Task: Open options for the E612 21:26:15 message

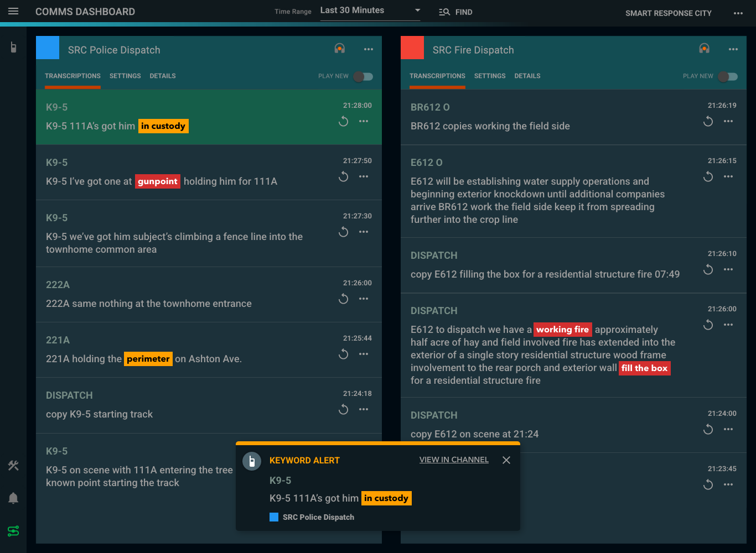Action: 728,176
